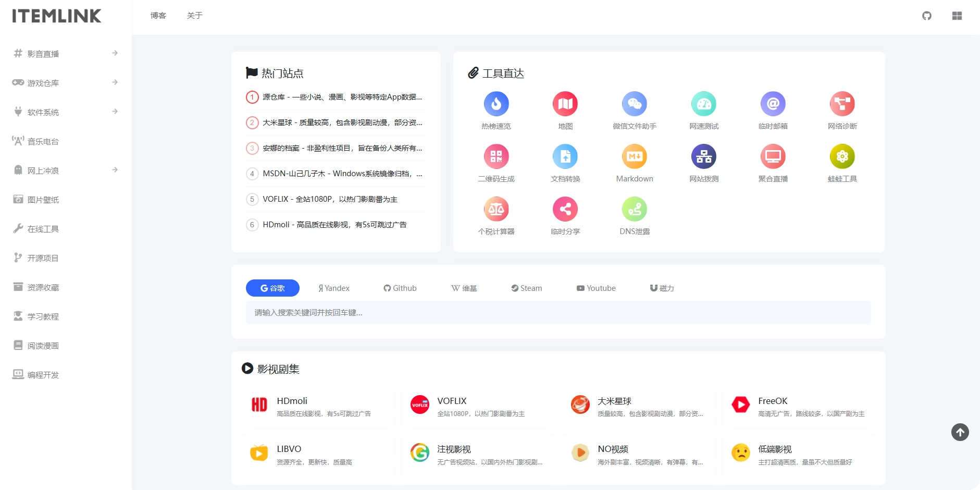Expand the 网上冲浪 sidebar section

(115, 170)
